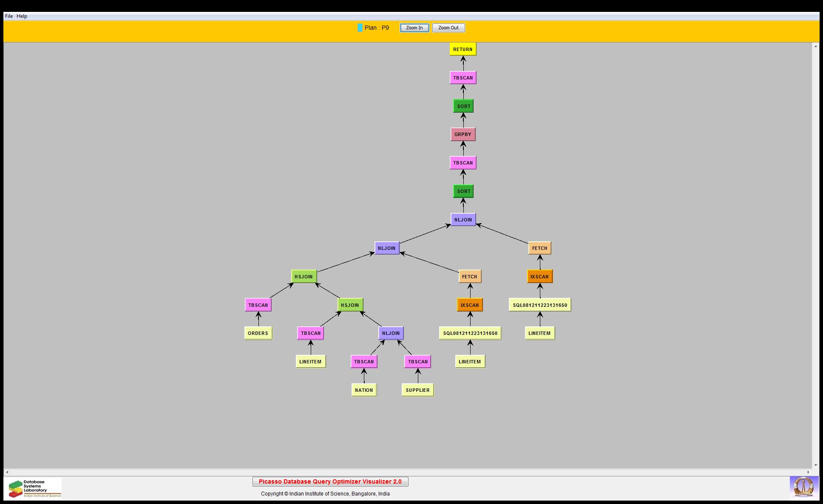Click the NATION table node
The image size is (823, 504).
[x=364, y=390]
